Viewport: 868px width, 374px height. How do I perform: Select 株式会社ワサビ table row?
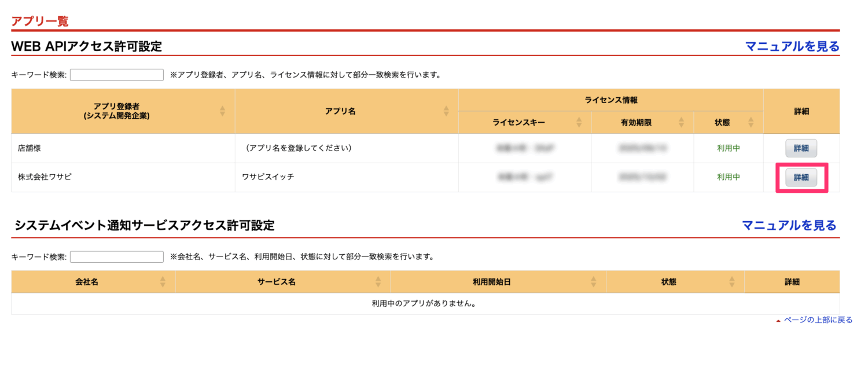tap(425, 177)
